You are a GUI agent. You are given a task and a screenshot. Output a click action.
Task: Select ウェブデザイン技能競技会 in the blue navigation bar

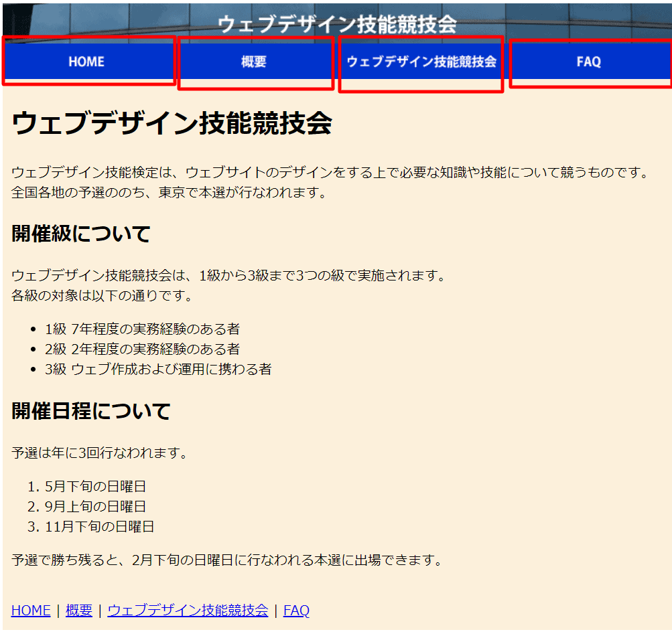pos(421,62)
